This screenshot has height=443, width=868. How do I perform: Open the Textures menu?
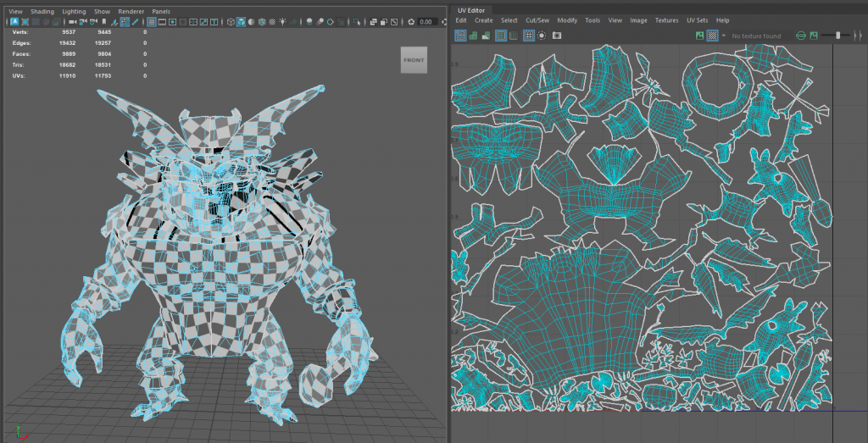pos(667,20)
